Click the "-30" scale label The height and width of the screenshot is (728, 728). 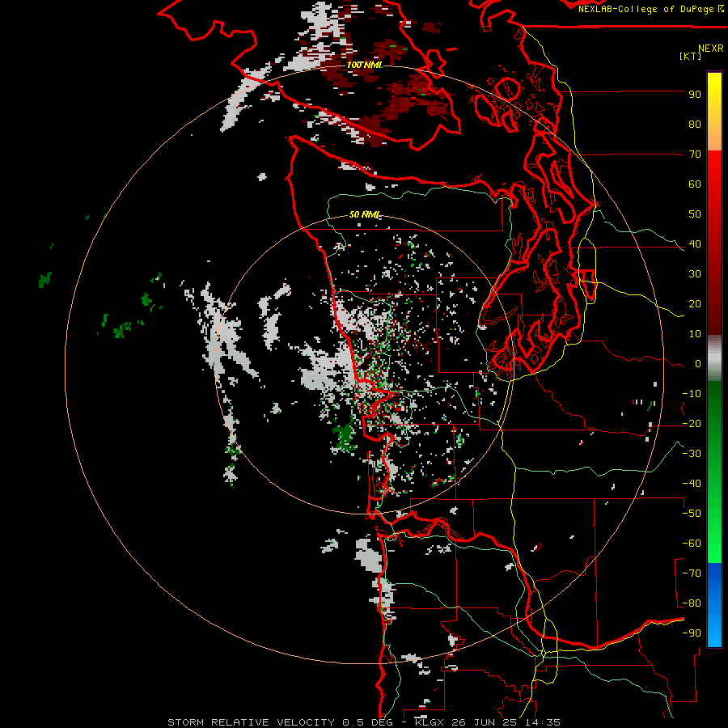[692, 454]
